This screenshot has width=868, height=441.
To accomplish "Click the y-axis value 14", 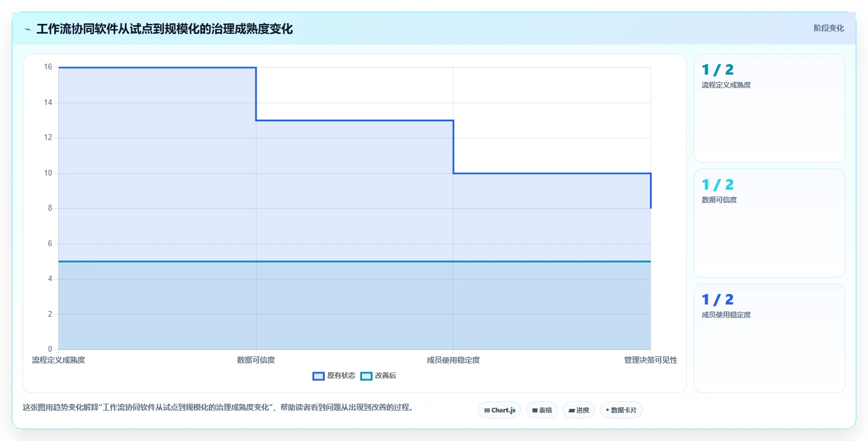I will tap(48, 103).
